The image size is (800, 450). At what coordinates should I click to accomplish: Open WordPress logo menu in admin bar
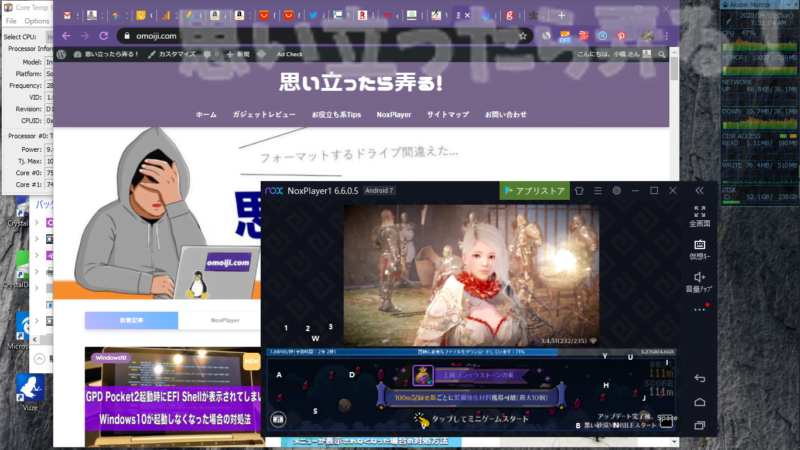click(x=61, y=54)
